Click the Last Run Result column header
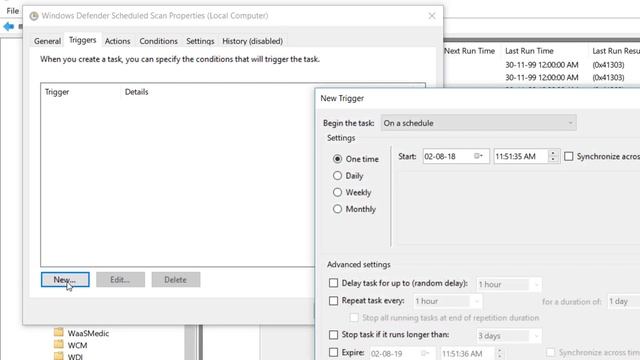This screenshot has height=360, width=640. coord(616,51)
